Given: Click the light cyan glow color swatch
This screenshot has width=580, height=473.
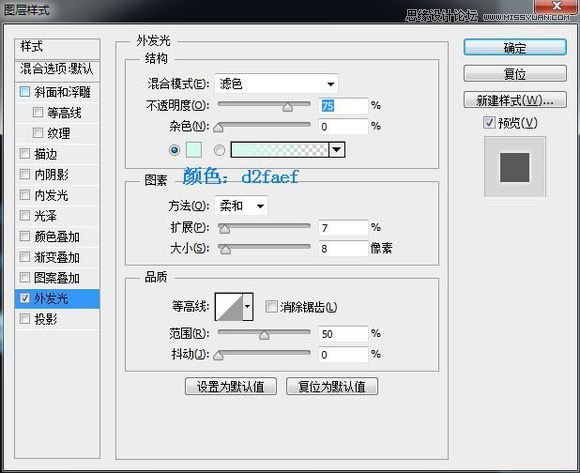Looking at the screenshot, I should [x=193, y=150].
